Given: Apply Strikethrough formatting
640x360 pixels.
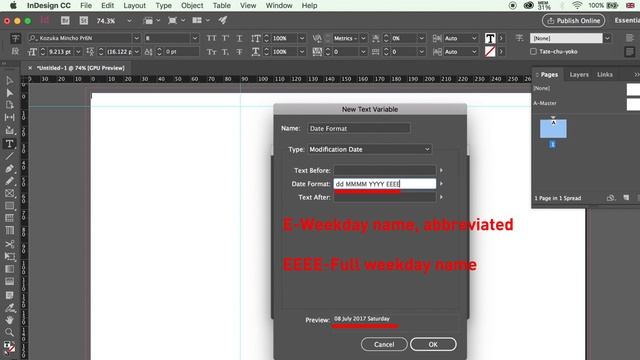Looking at the screenshot, I should click(x=240, y=52).
